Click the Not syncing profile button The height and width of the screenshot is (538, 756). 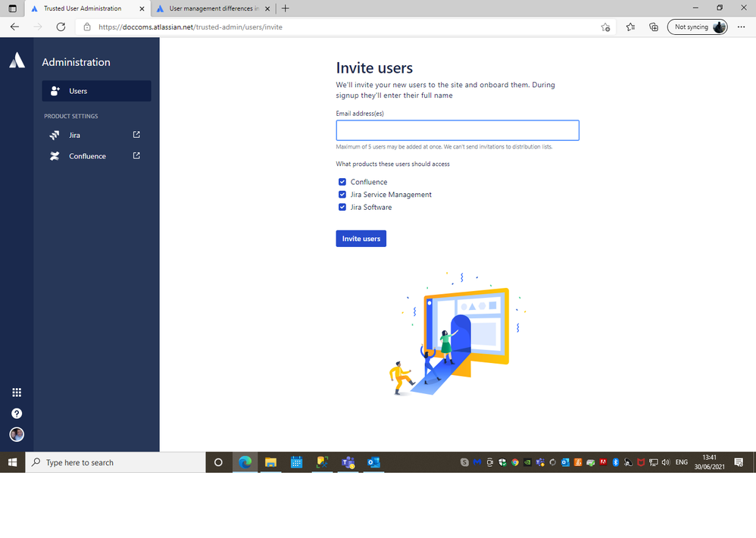pyautogui.click(x=697, y=27)
